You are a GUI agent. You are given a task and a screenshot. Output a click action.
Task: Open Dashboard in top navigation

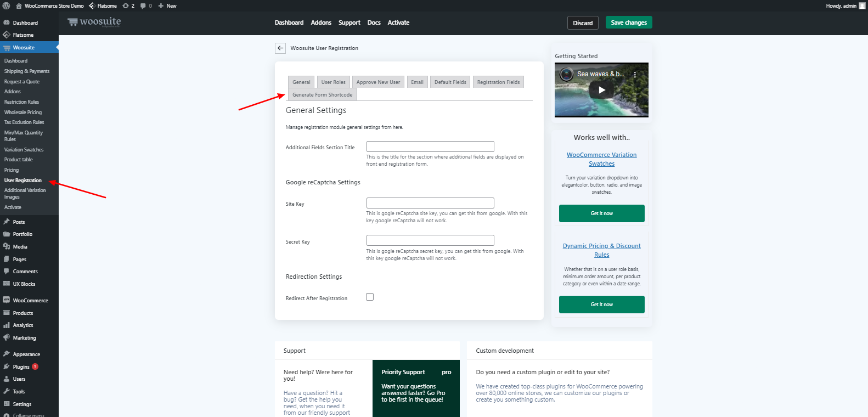pyautogui.click(x=289, y=22)
